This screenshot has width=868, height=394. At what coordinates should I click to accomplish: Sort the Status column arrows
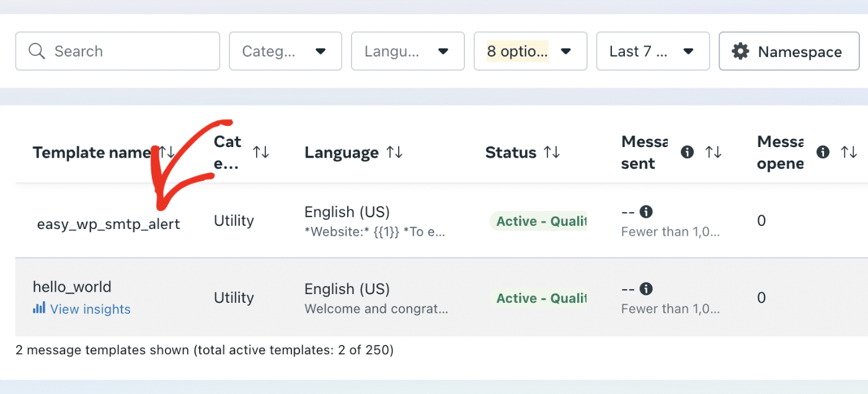(552, 153)
